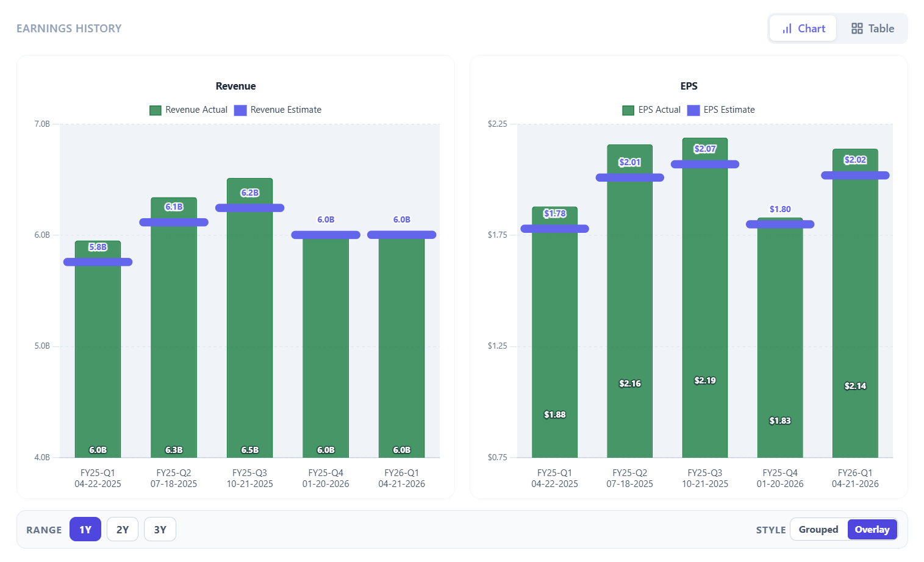Screen dimensions: 924x562
Task: Click the grid icon in Table tab
Action: (857, 29)
